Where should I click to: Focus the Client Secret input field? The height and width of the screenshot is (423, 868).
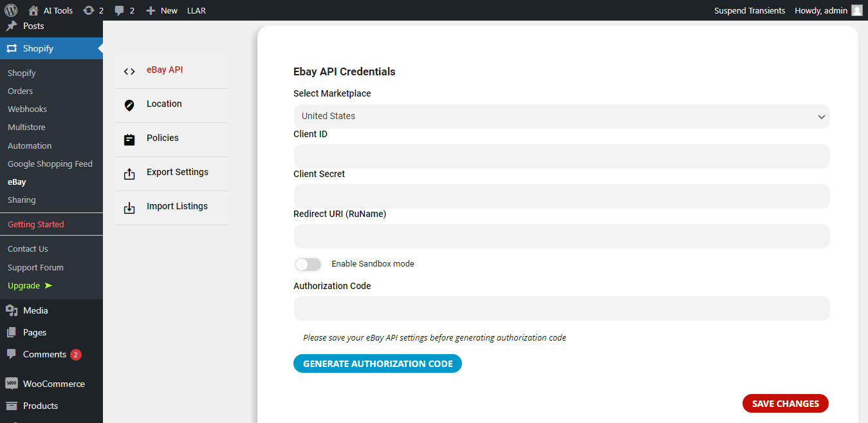(x=562, y=196)
